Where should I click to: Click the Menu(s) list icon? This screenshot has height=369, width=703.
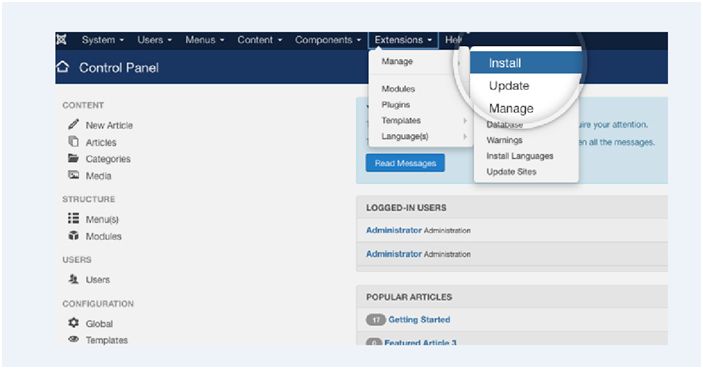tap(74, 218)
